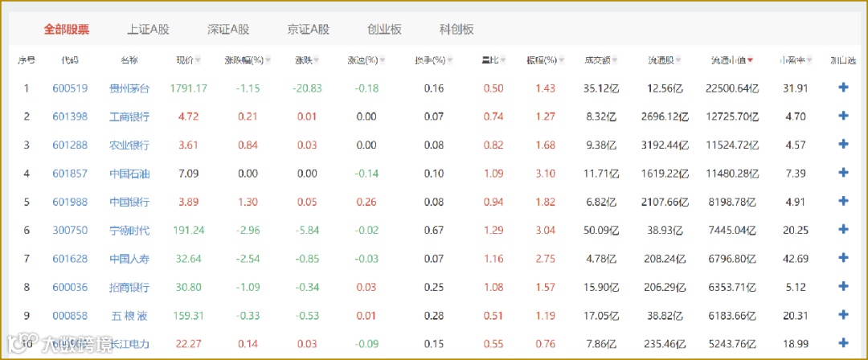Add 农业银行 to watchlist with plus icon
Viewport: 868px width, 360px height.
coord(844,144)
